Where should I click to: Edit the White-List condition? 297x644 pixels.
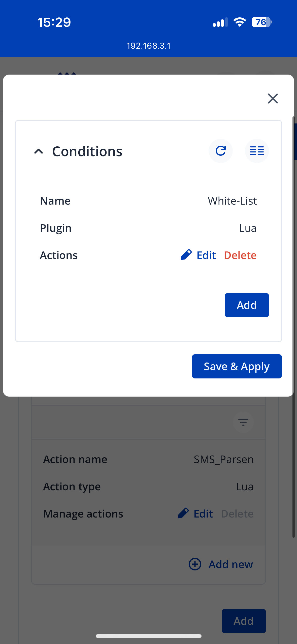click(x=206, y=255)
